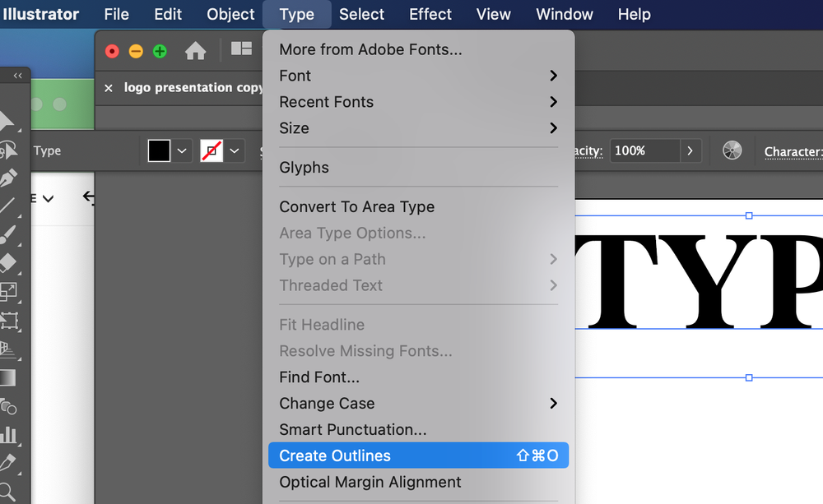Close the open Type menu
823x504 pixels.
(x=296, y=14)
